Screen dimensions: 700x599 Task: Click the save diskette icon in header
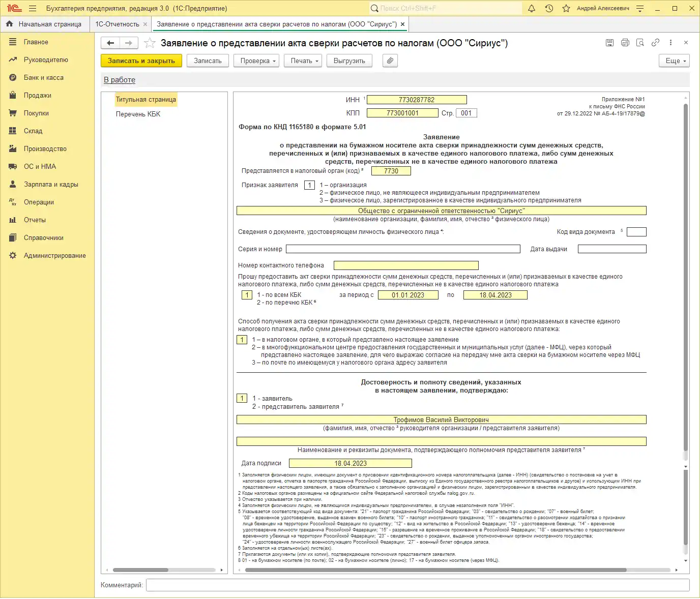(609, 43)
